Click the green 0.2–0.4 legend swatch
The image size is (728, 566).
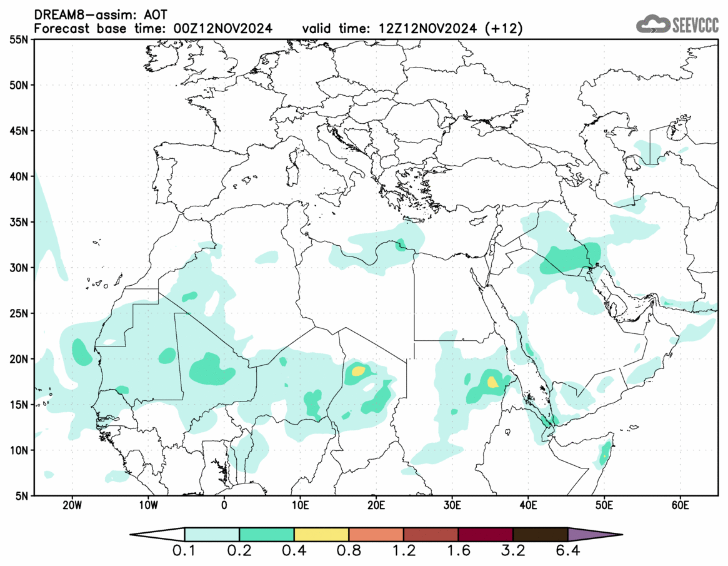(266, 534)
